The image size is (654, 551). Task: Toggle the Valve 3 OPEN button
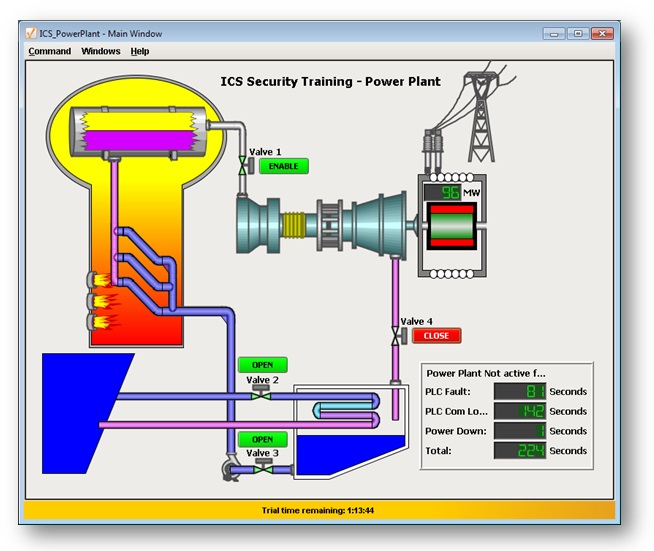[262, 439]
